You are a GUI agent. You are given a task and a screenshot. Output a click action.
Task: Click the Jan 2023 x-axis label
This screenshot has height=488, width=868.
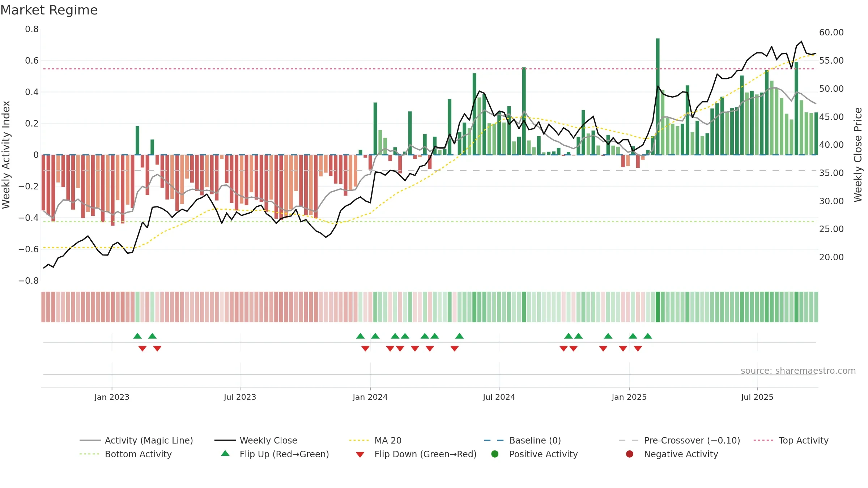[112, 397]
